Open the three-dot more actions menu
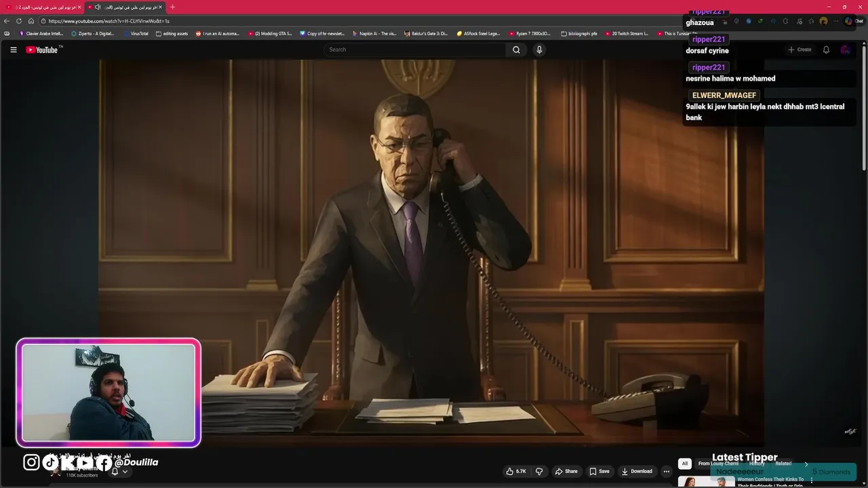Image resolution: width=868 pixels, height=488 pixels. [x=667, y=471]
